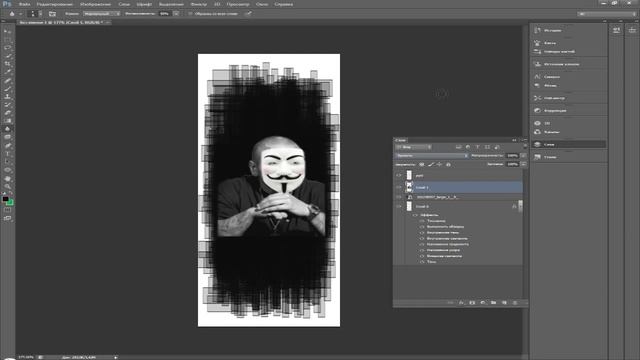Open the layer fill dropdown arrow
The height and width of the screenshot is (360, 640).
[523, 164]
